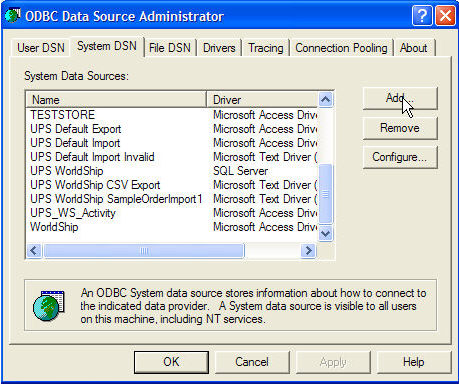
Task: Click the Remove button
Action: (400, 128)
